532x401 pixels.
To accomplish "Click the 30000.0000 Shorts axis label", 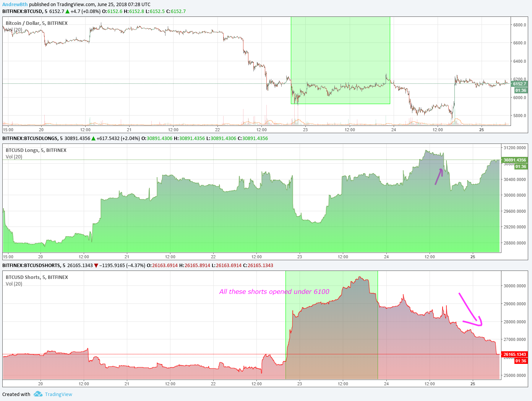I will click(x=515, y=286).
